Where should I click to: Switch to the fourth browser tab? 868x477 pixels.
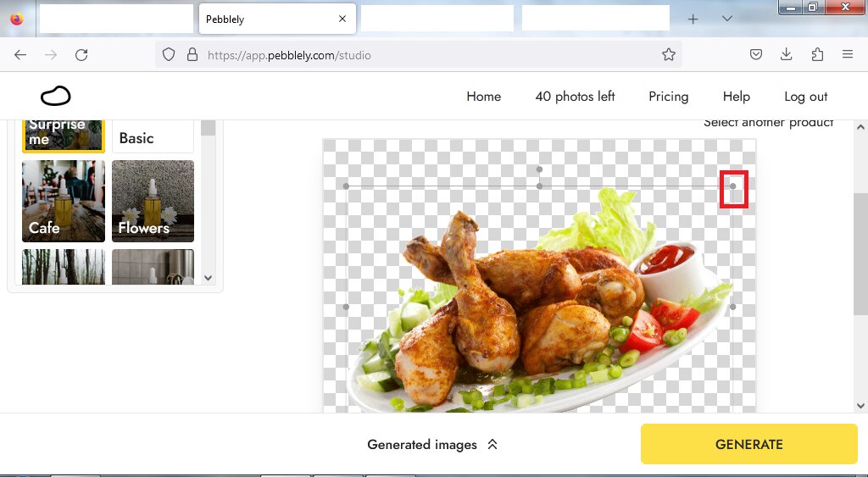(x=596, y=19)
